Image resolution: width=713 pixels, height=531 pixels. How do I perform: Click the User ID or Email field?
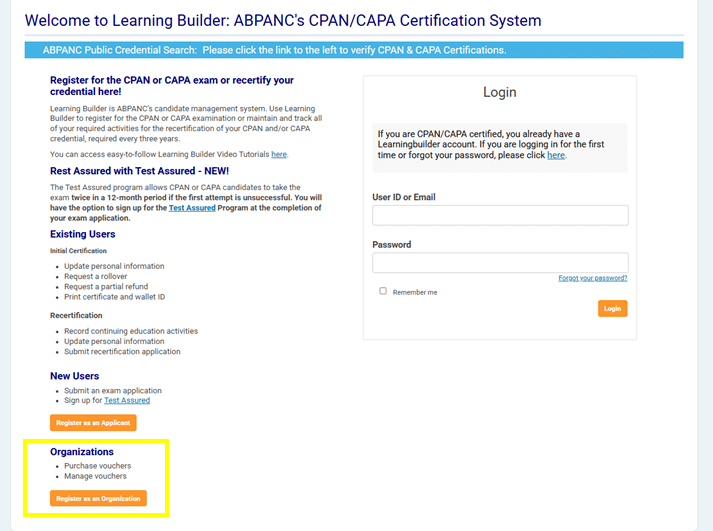(x=500, y=215)
